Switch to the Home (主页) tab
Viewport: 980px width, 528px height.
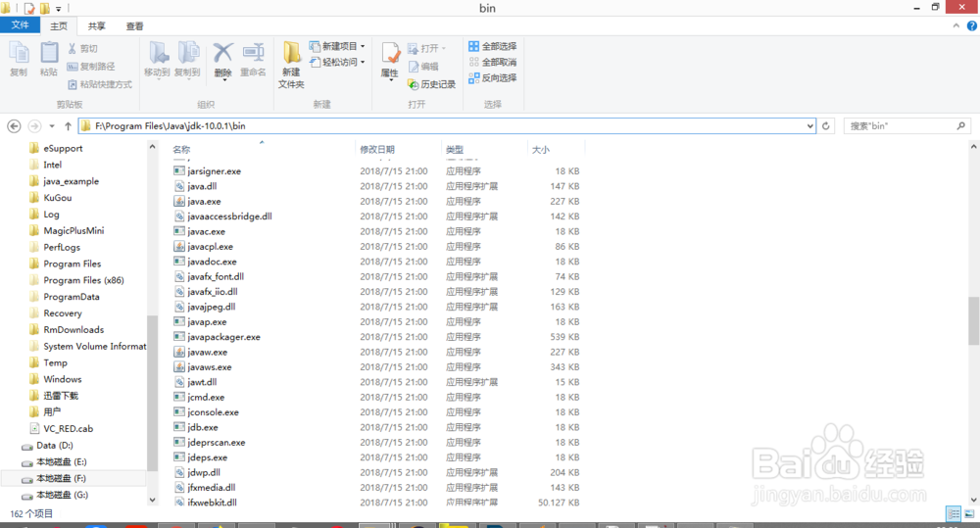click(x=59, y=25)
